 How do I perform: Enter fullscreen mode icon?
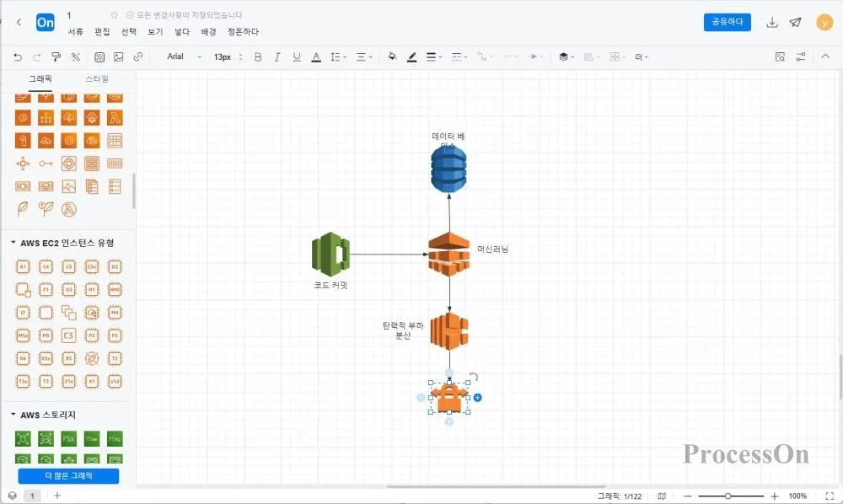pyautogui.click(x=830, y=496)
